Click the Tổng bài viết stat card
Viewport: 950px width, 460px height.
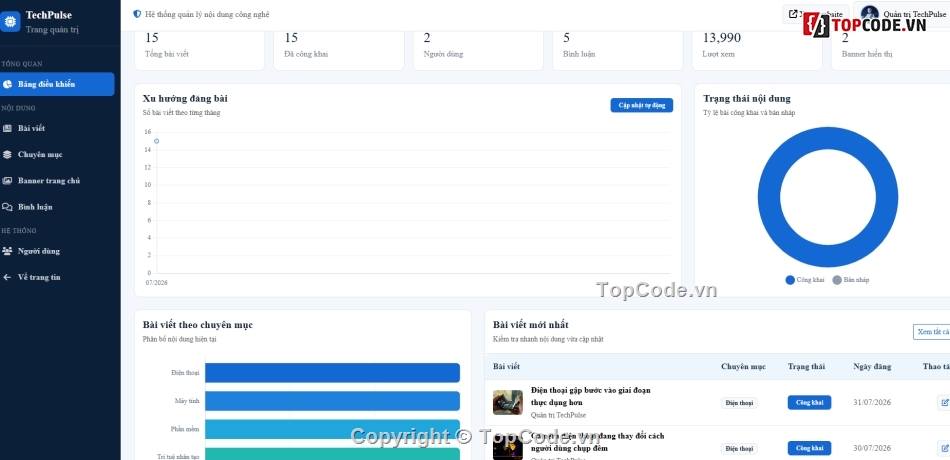point(199,50)
